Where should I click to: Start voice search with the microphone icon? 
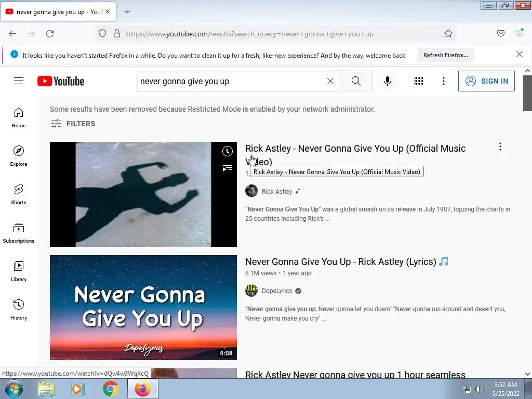[x=388, y=81]
